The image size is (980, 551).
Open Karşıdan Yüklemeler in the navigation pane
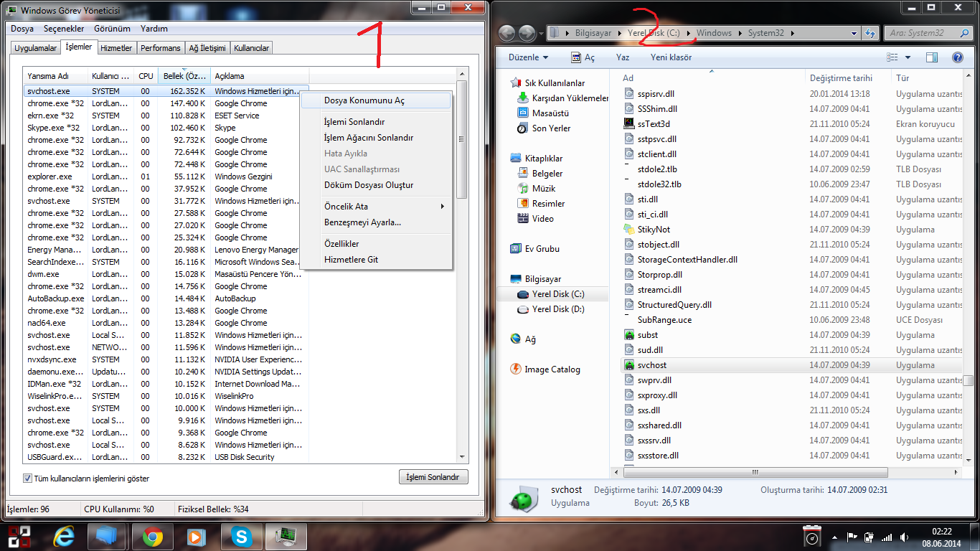point(562,98)
